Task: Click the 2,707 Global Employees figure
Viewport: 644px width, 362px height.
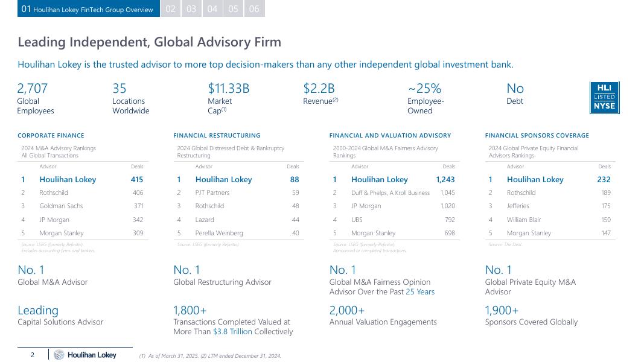Action: click(33, 89)
